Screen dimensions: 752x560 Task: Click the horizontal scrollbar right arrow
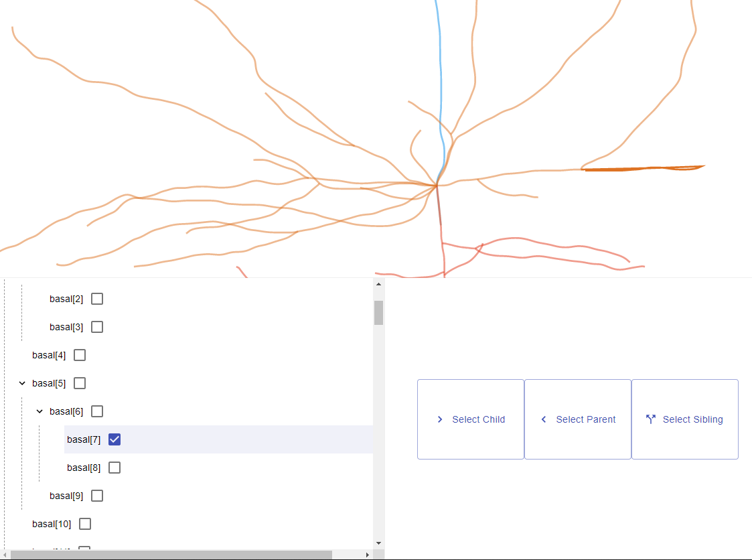[368, 555]
